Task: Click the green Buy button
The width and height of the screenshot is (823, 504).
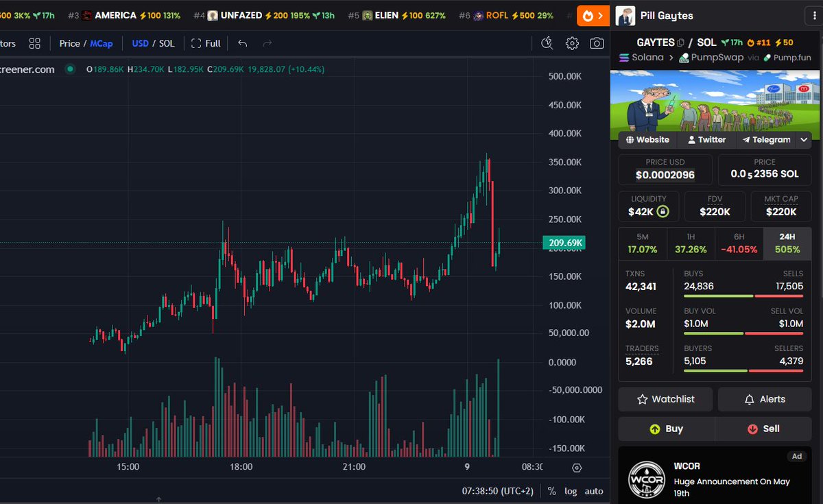Action: coord(666,429)
